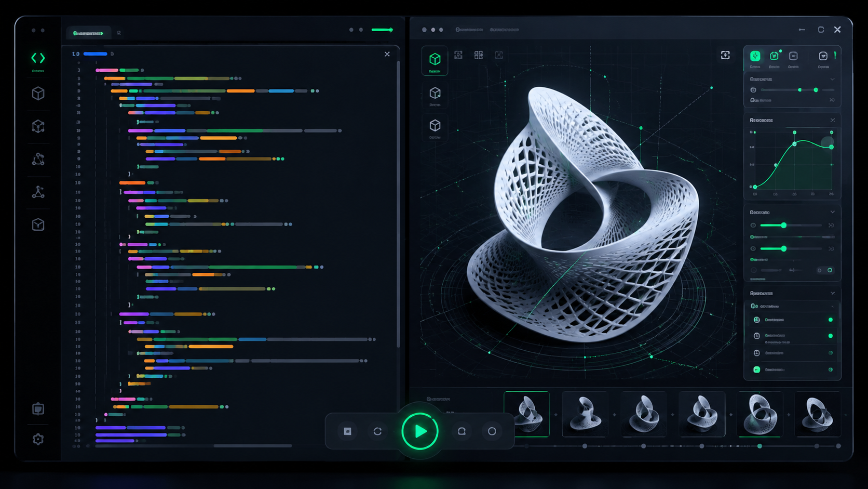This screenshot has height=489, width=868.
Task: Collapse the list group sub-header small chevron
Action: coord(833,306)
